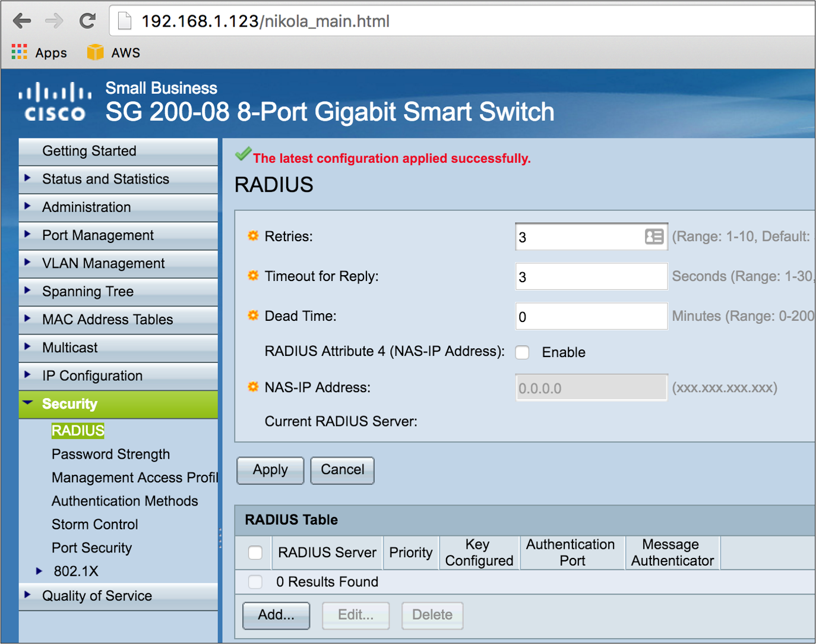
Task: Enable RADIUS Attribute 4 NAS-IP checkbox
Action: tap(523, 352)
